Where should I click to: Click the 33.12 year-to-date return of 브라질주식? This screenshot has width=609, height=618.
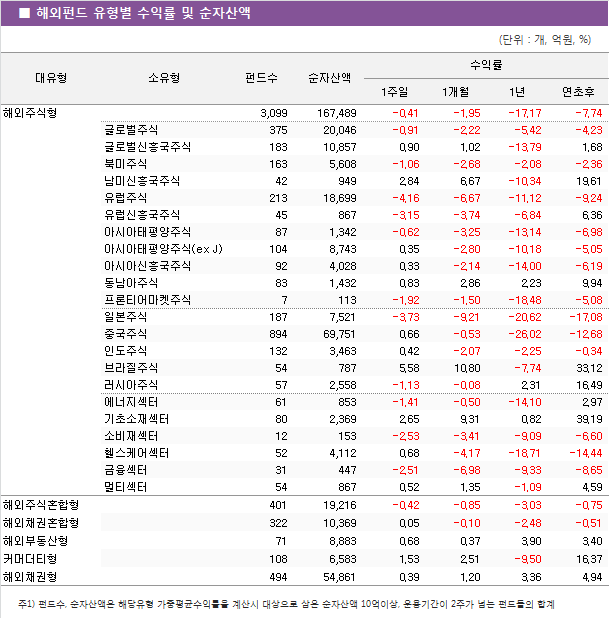pyautogui.click(x=589, y=368)
